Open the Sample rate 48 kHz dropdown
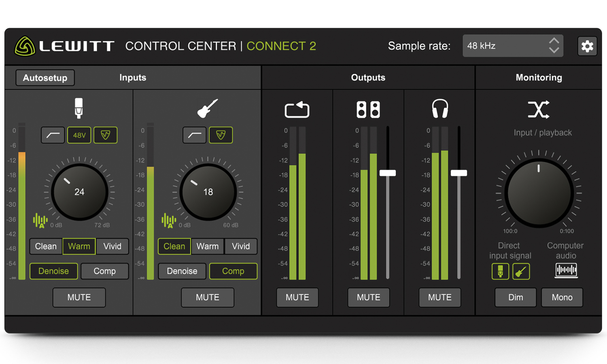 tap(513, 46)
